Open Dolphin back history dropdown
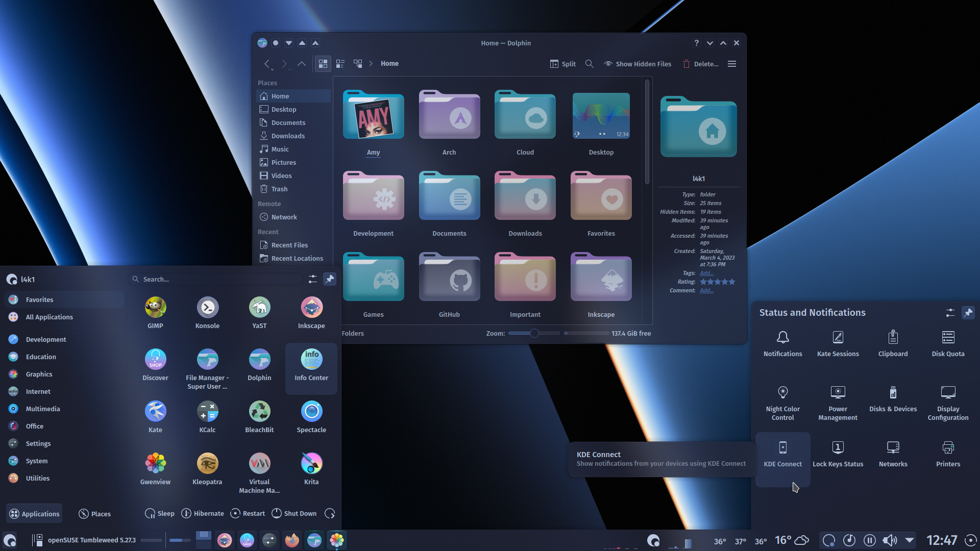The height and width of the screenshot is (551, 980). click(x=272, y=70)
